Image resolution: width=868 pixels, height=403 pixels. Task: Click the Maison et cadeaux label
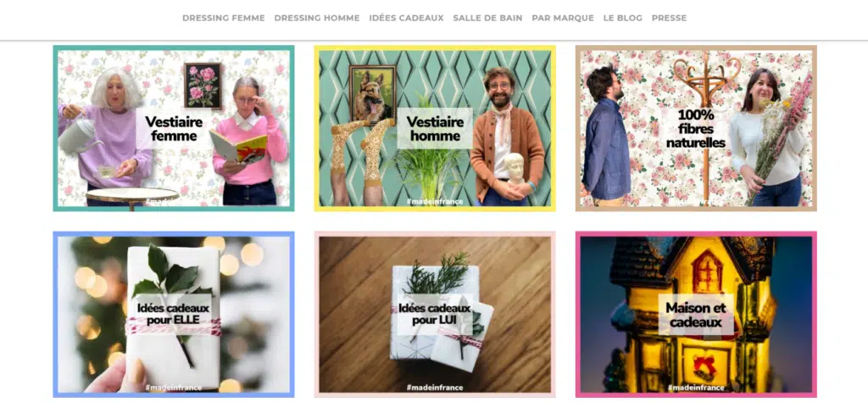(x=696, y=315)
